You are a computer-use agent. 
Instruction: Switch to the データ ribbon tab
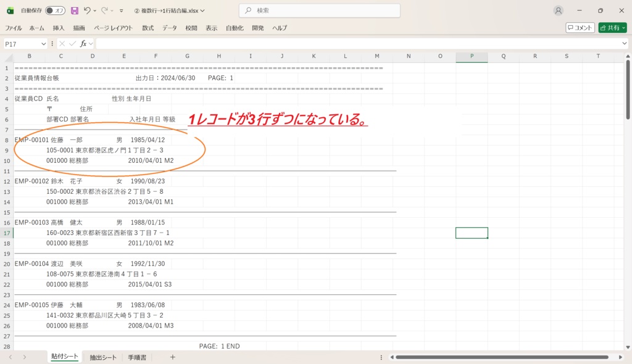tap(169, 28)
